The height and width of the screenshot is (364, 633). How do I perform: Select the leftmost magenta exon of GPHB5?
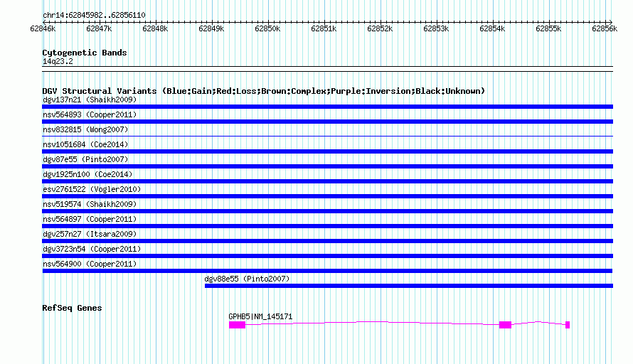pyautogui.click(x=237, y=325)
